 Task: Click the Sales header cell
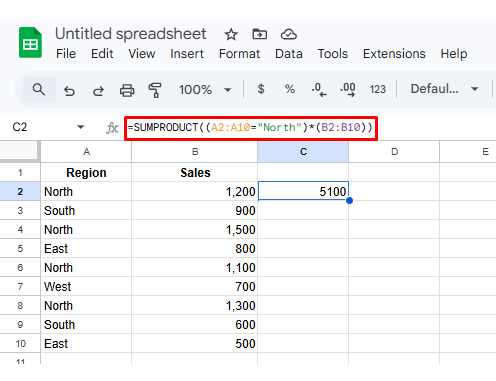point(195,172)
